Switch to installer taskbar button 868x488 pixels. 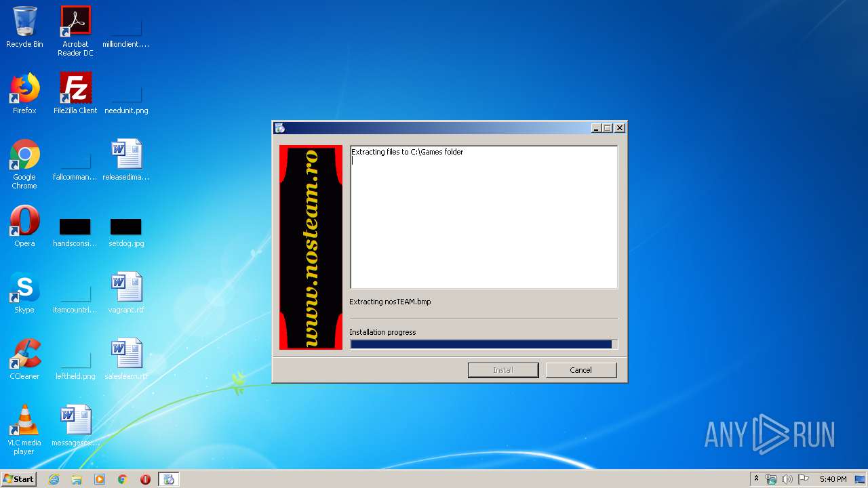[x=169, y=479]
